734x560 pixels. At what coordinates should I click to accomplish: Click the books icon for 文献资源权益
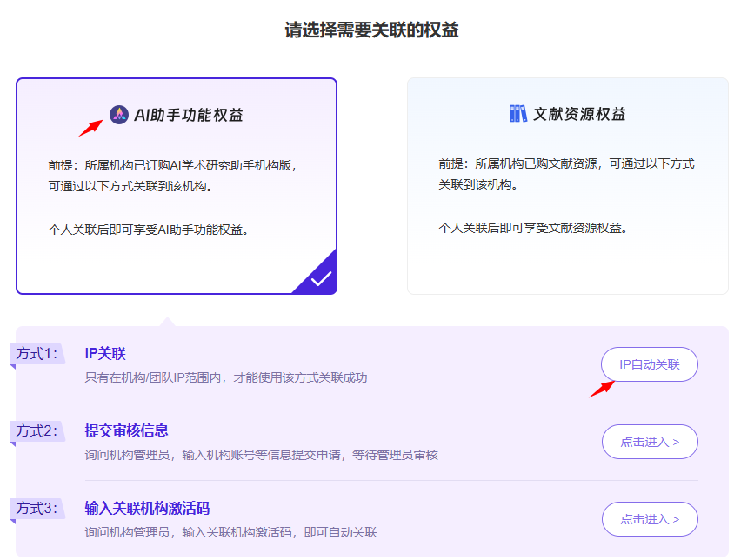click(x=518, y=114)
